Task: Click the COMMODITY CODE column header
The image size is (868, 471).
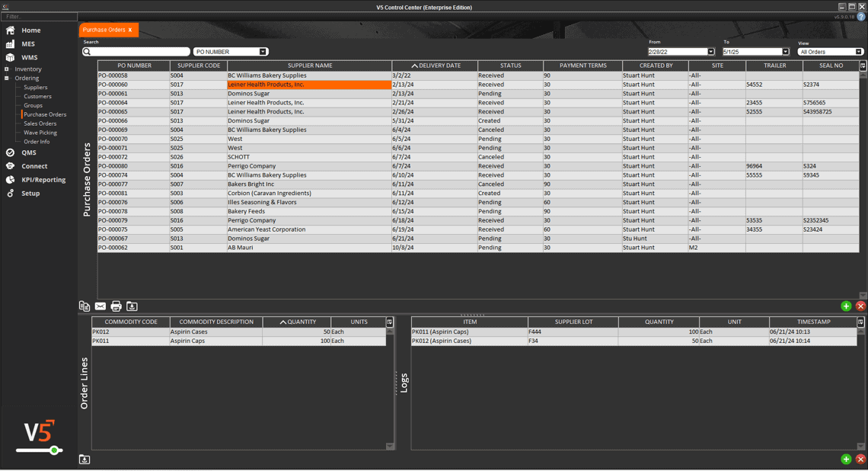Action: pos(131,322)
